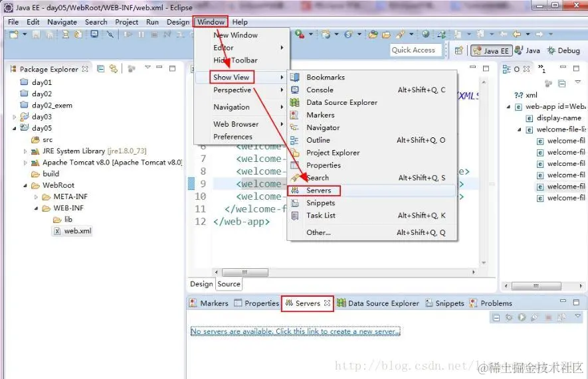The height and width of the screenshot is (379, 588).
Task: Open the Markers tab in bottom panel
Action: tap(209, 303)
